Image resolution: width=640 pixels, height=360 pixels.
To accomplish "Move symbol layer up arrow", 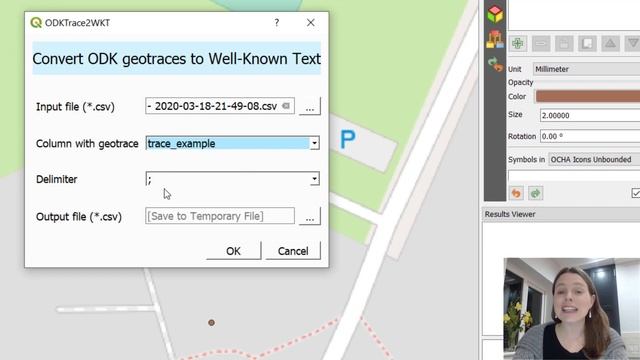I will tap(610, 43).
